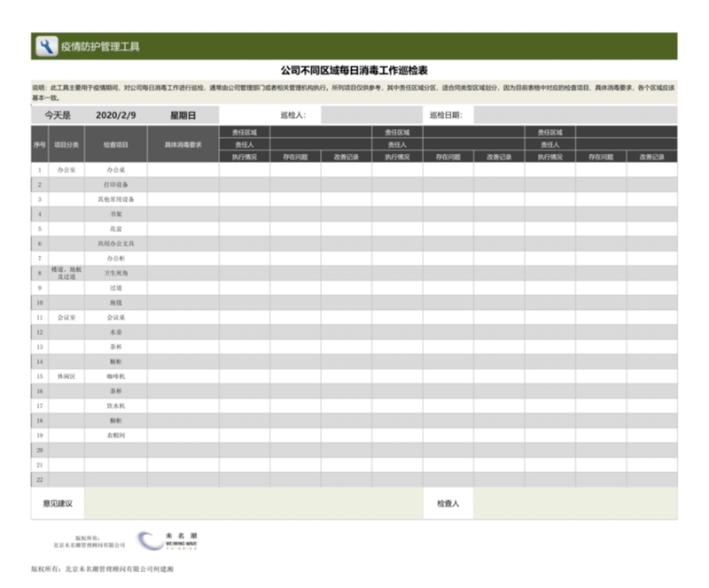Select the 星期日 weekday cell
The image size is (709, 588).
183,115
